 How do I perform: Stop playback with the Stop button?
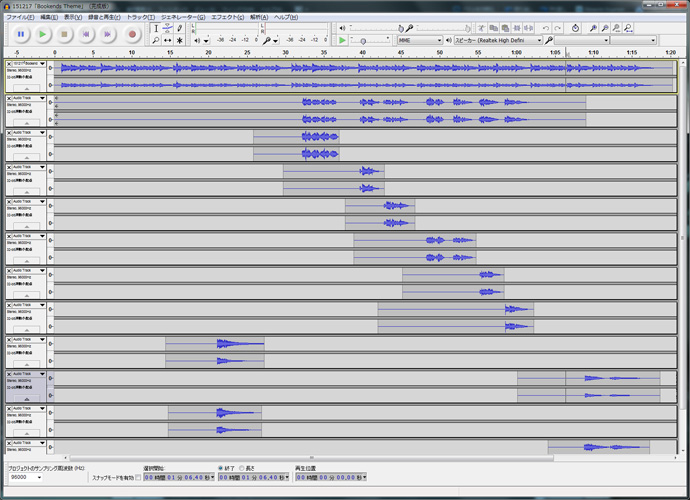pyautogui.click(x=64, y=34)
